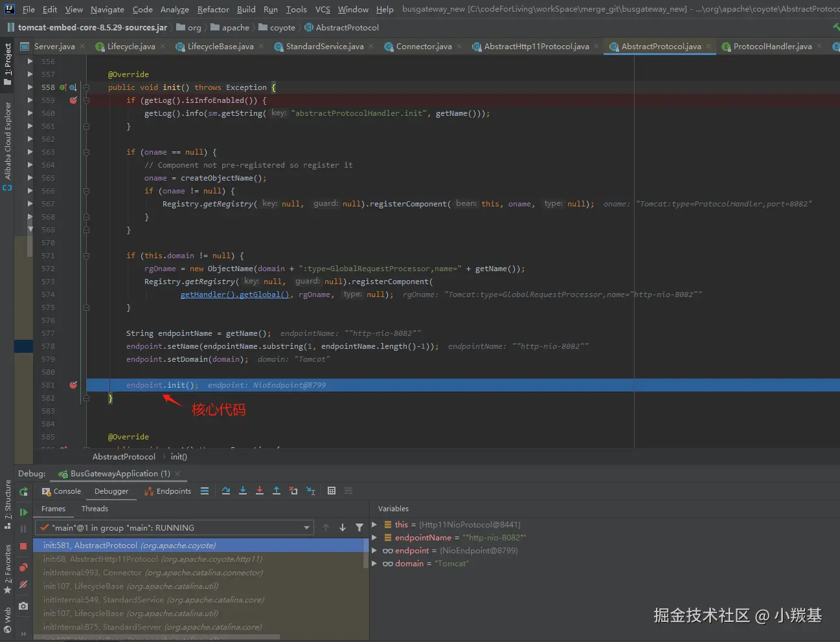This screenshot has height=642, width=840.
Task: Switch to the ProtocolHandler.java tab
Action: (772, 46)
